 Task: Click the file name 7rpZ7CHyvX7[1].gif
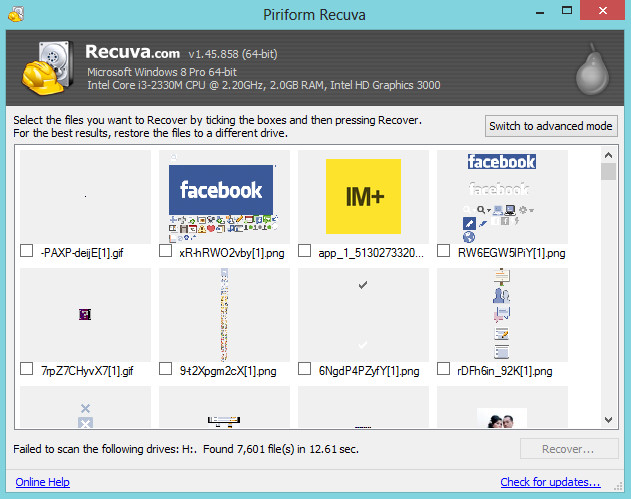tap(87, 371)
